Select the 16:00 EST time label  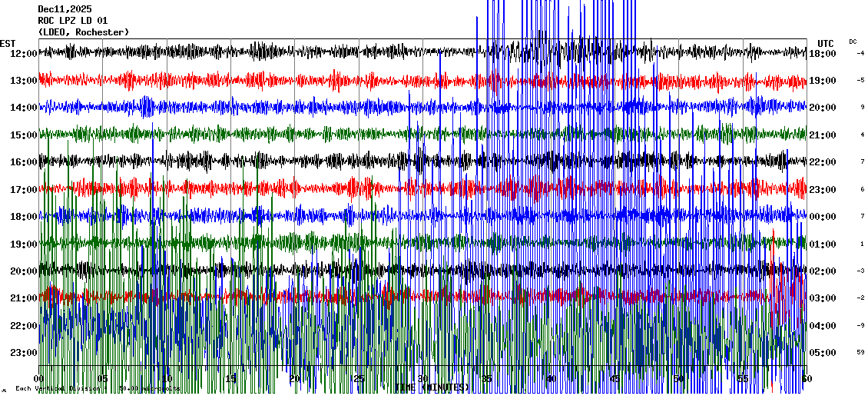pos(23,162)
